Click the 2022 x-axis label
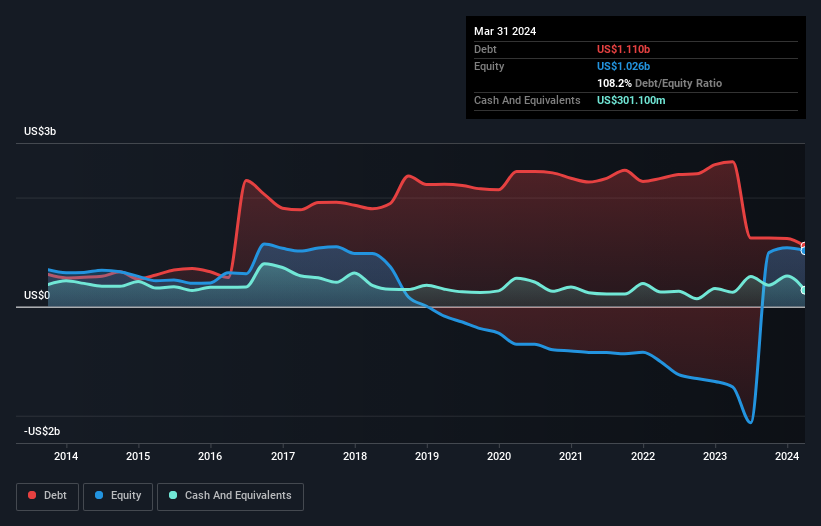Screen dimensions: 821x526 point(643,456)
